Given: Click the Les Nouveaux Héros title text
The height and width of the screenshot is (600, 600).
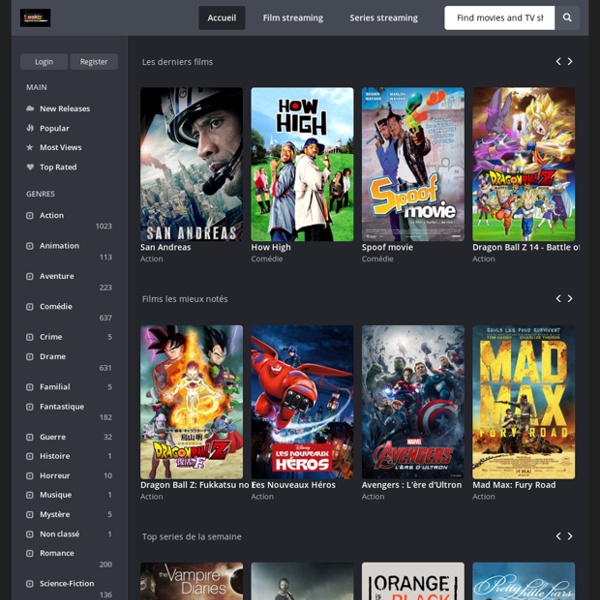Looking at the screenshot, I should pos(293,485).
